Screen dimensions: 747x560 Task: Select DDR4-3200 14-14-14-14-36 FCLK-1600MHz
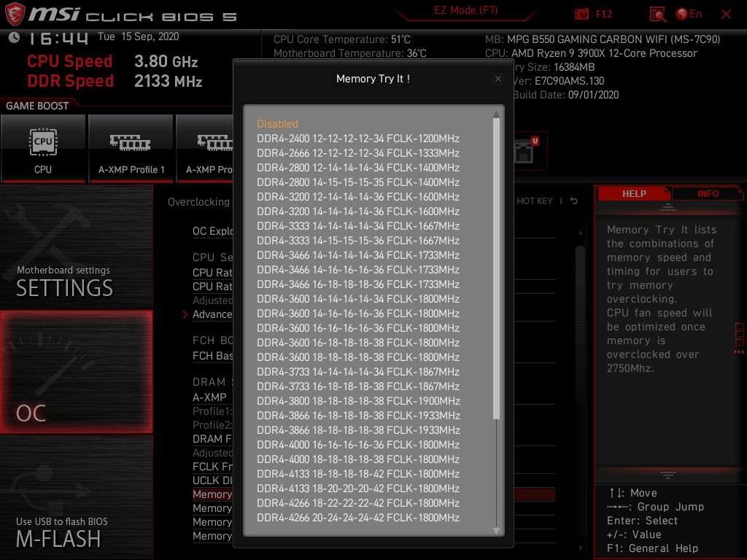(x=357, y=211)
